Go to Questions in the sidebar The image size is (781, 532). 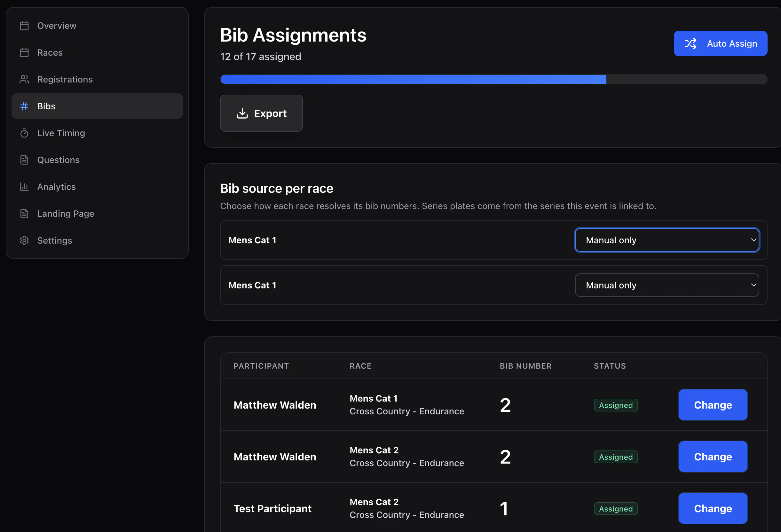tap(97, 160)
